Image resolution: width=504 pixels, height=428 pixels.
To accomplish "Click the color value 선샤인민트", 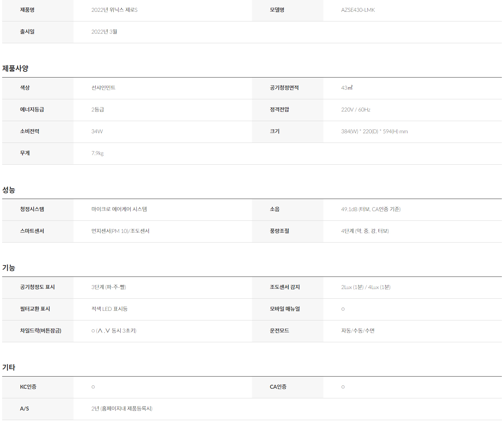I will [x=103, y=88].
